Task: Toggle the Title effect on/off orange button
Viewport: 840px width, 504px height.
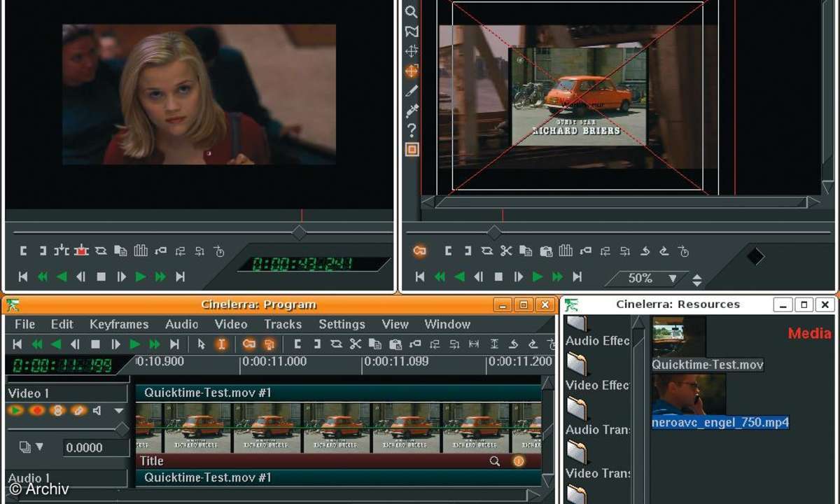Action: coord(519,461)
